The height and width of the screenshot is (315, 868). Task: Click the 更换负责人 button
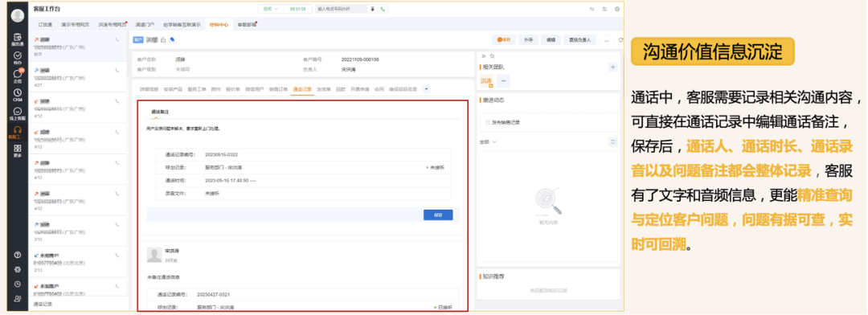pos(579,40)
